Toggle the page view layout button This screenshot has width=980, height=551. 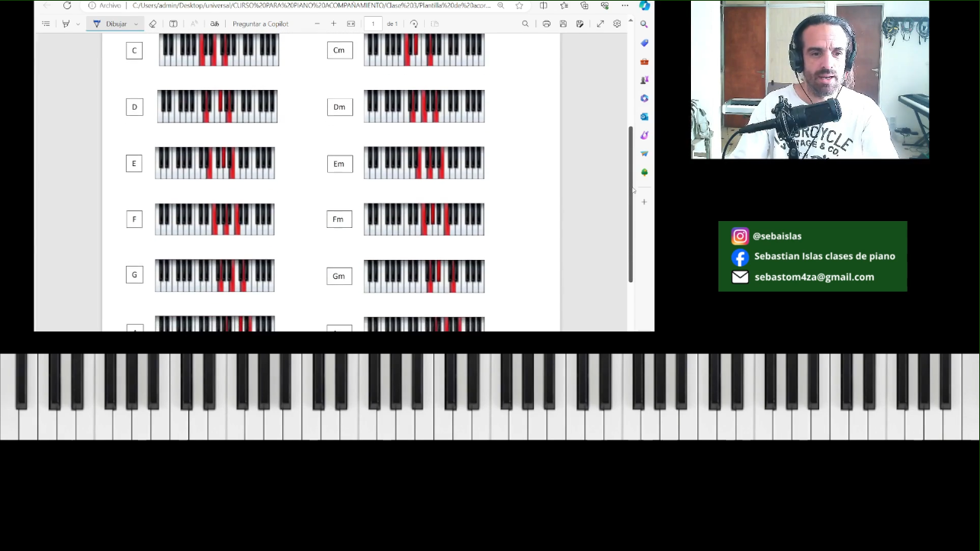coord(173,24)
